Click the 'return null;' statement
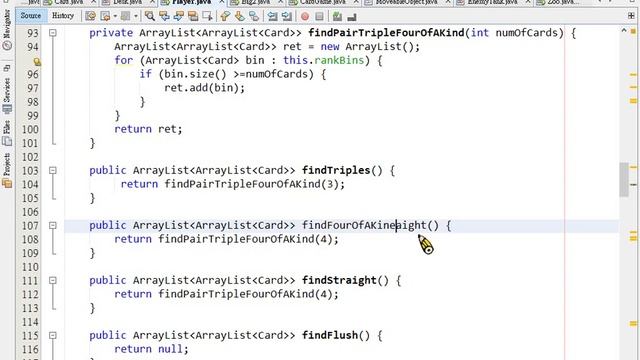This screenshot has width=640, height=360. tap(151, 349)
